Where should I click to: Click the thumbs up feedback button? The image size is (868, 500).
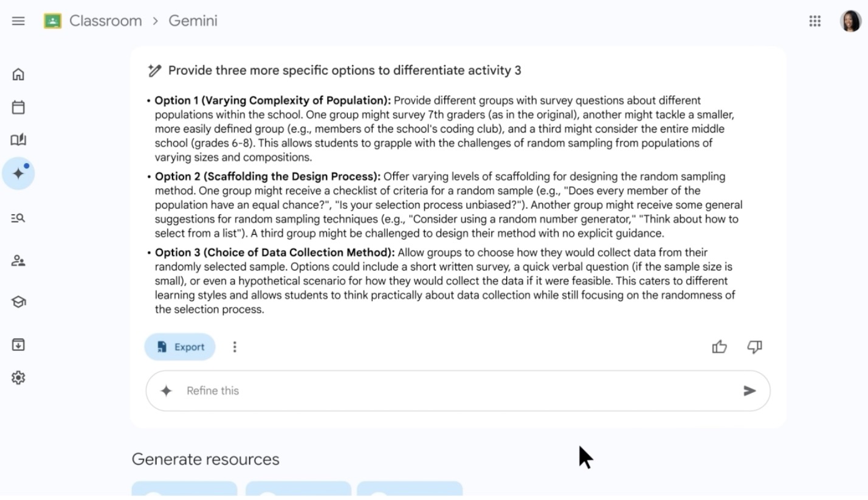[x=720, y=347]
